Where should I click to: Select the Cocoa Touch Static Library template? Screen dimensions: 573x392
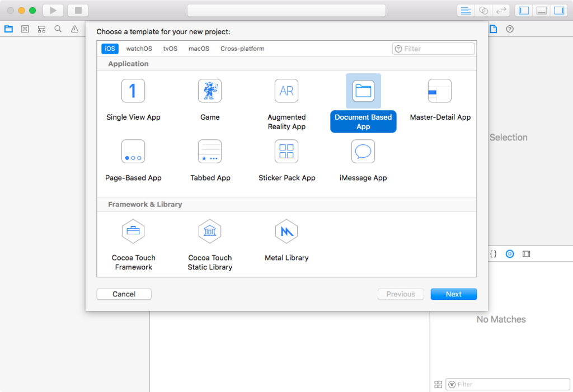click(210, 232)
